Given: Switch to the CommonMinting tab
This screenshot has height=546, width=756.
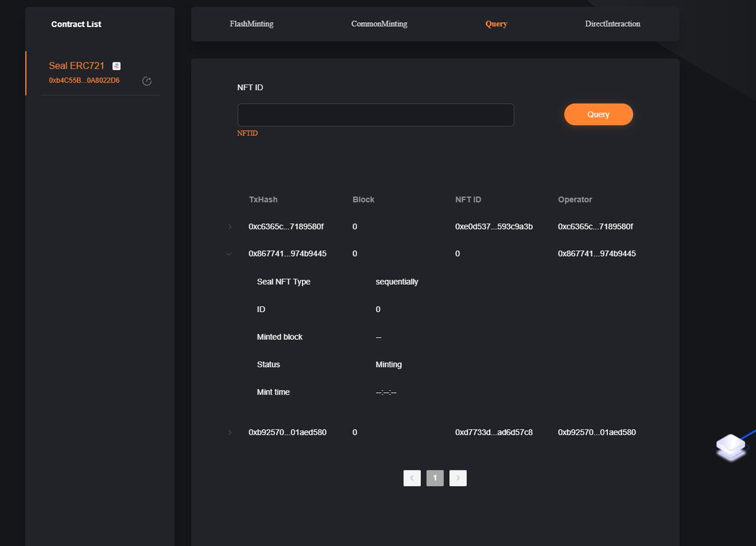Looking at the screenshot, I should coord(379,24).
